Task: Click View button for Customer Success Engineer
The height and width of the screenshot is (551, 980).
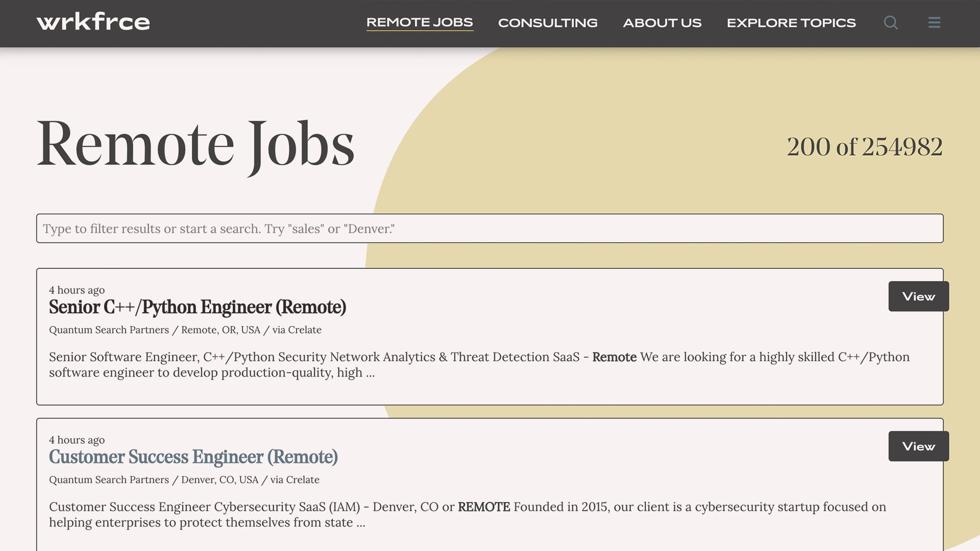Action: point(918,445)
